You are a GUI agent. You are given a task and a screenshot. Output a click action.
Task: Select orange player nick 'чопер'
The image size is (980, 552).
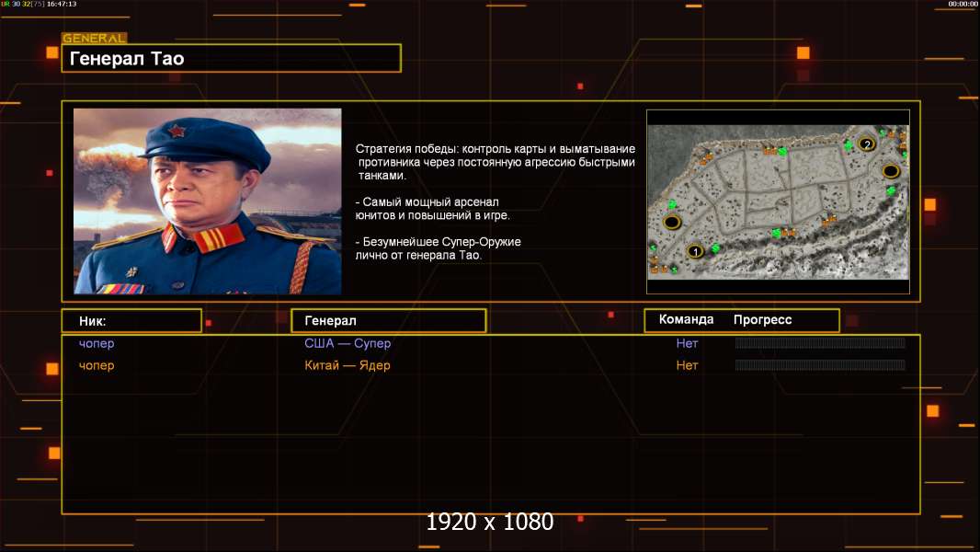pos(97,365)
